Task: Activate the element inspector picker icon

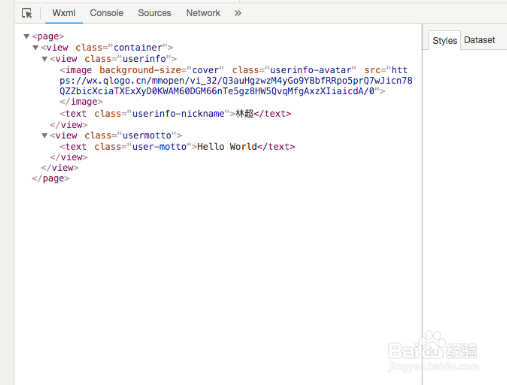Action: tap(27, 13)
